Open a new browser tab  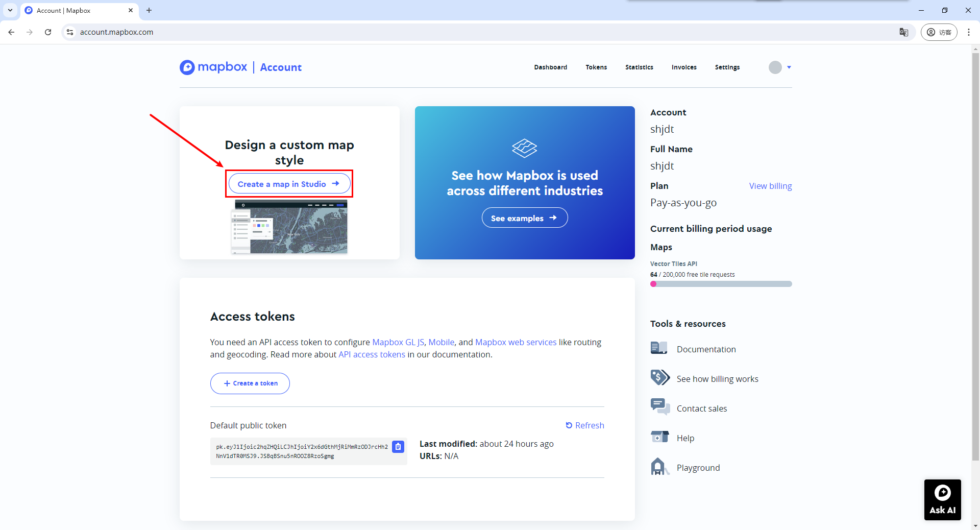(149, 10)
